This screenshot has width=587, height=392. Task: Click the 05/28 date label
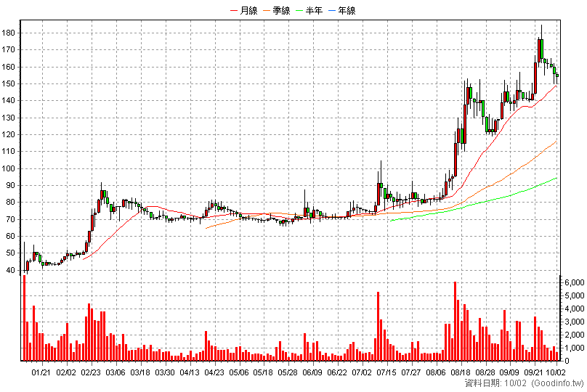(288, 372)
